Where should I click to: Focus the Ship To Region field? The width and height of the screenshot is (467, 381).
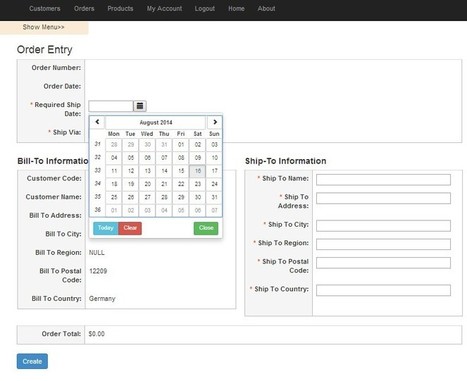pos(383,244)
